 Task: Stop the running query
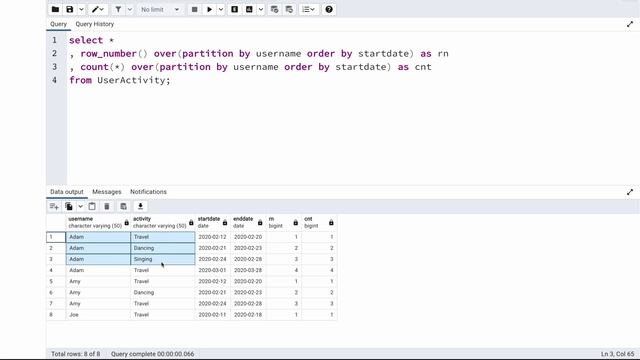coord(195,9)
